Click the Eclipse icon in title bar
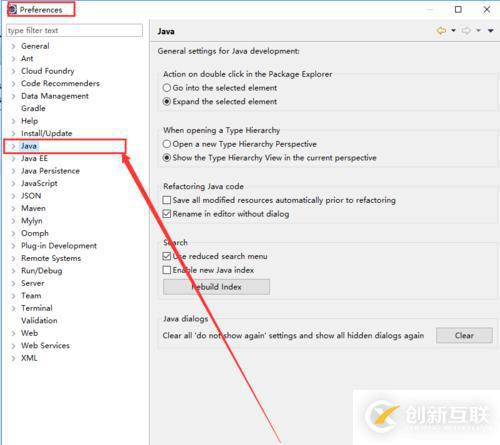This screenshot has width=500, height=445. tap(12, 9)
